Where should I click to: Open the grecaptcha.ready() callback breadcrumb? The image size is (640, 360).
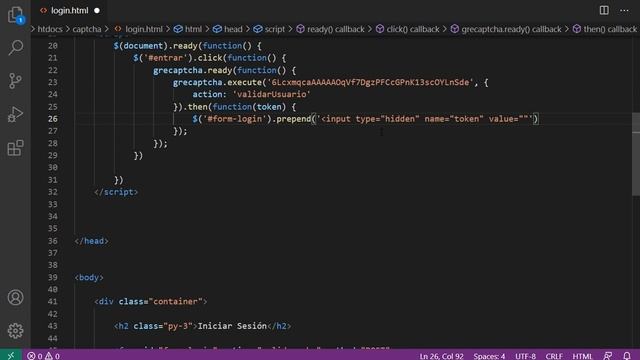click(506, 29)
